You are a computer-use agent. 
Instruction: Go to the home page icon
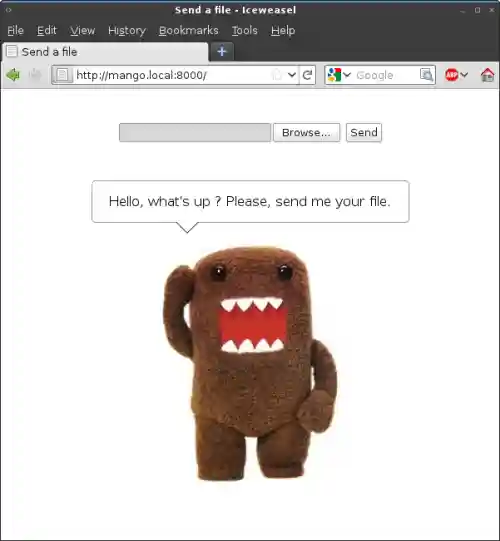487,75
